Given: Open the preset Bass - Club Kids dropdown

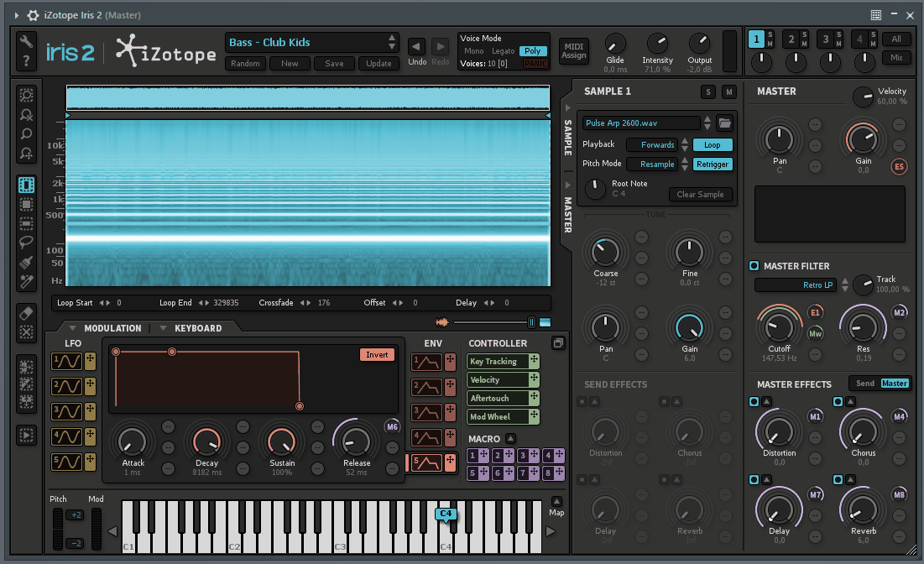Looking at the screenshot, I should click(391, 42).
